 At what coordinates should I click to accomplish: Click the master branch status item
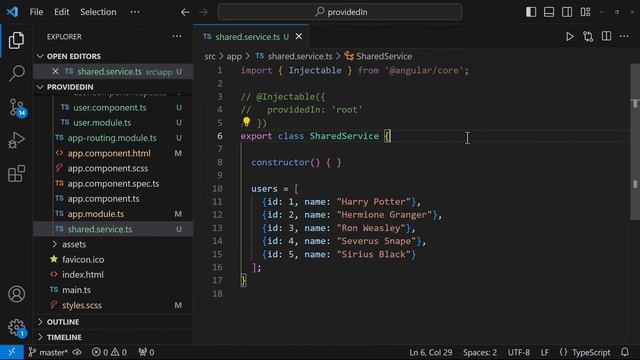(x=48, y=352)
